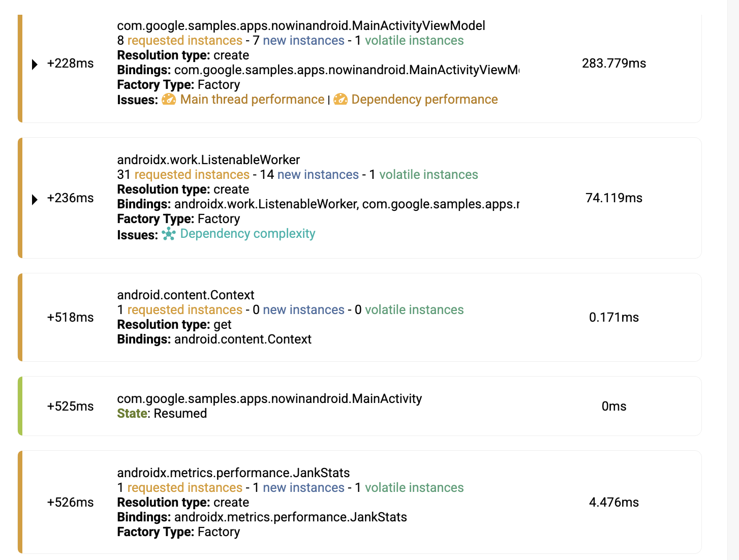Select the android.content.Context entry title
Viewport: 739px width, 560px height.
186,295
